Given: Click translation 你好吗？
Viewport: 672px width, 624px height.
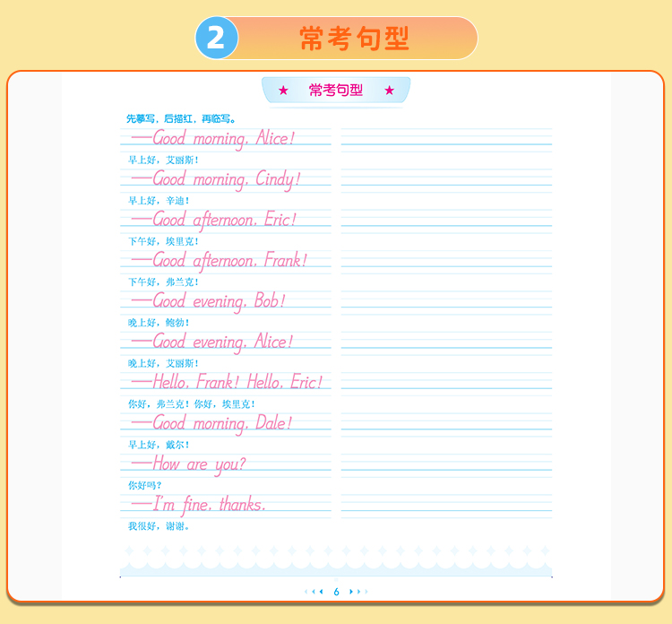Looking at the screenshot, I should [x=145, y=485].
